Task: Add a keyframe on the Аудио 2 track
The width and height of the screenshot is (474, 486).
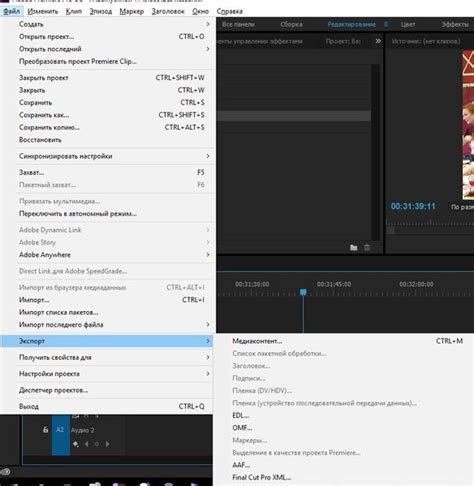Action: point(76,444)
